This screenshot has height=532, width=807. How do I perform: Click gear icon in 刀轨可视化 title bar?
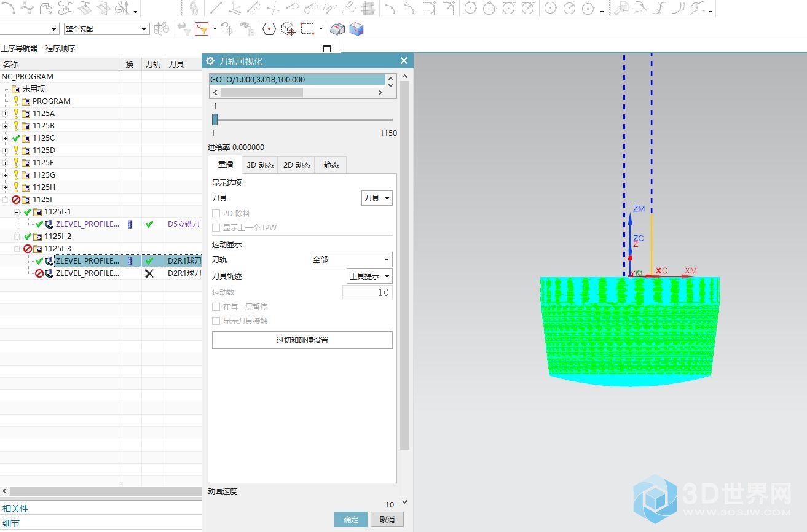pyautogui.click(x=210, y=61)
